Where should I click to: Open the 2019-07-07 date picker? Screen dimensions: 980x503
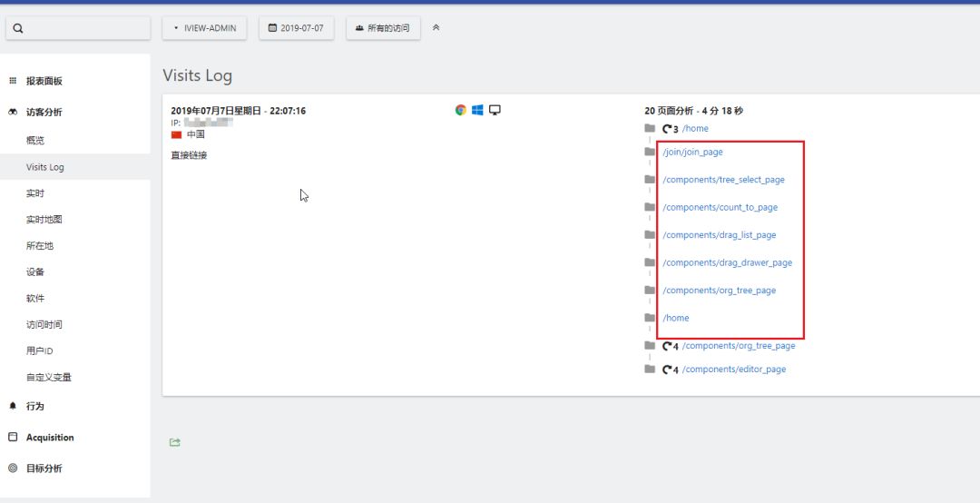[296, 28]
